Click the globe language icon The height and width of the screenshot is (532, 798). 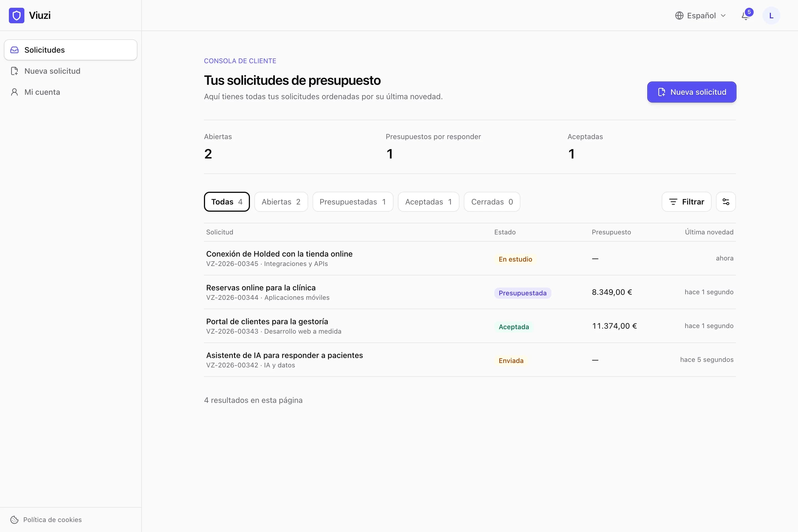(679, 16)
